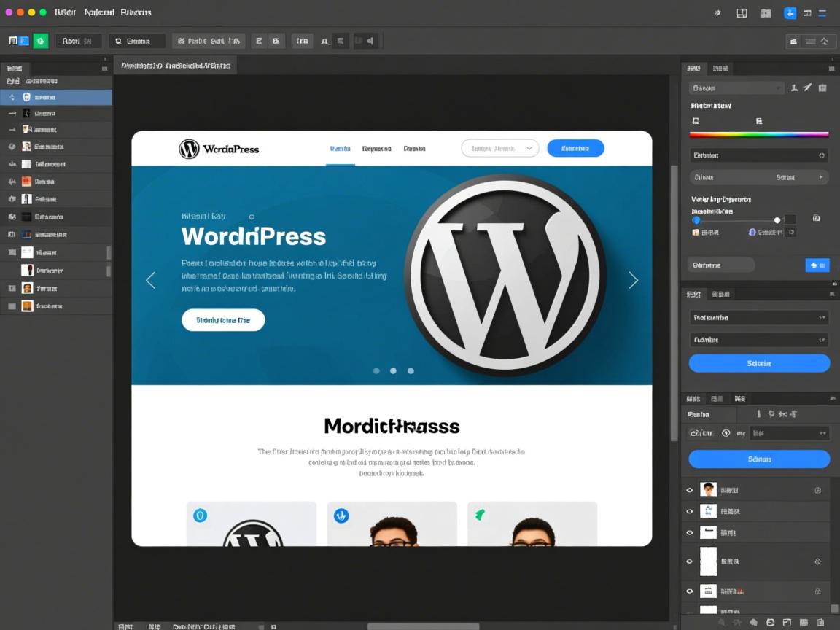Click the split-layout icon in the title bar
The height and width of the screenshot is (630, 840).
[x=742, y=12]
